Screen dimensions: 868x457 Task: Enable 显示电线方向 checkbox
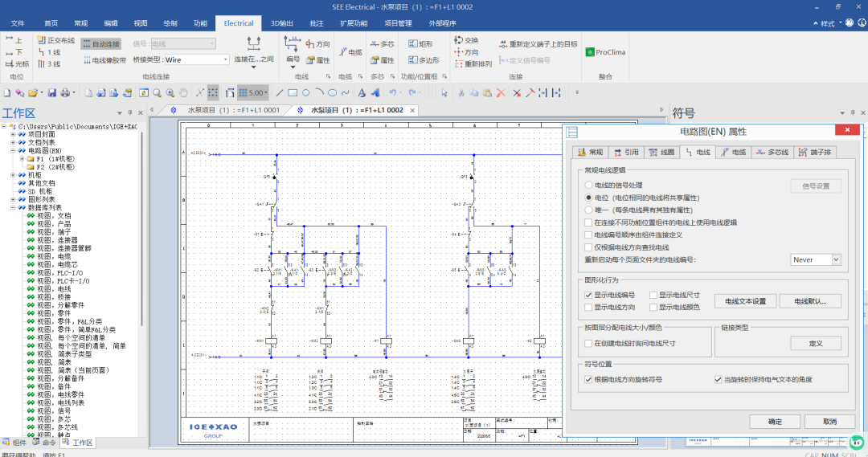(x=609, y=307)
